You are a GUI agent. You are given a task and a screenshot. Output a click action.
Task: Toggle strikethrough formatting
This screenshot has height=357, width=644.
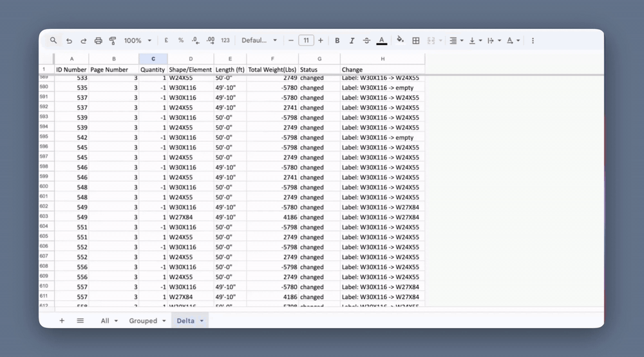(x=366, y=41)
